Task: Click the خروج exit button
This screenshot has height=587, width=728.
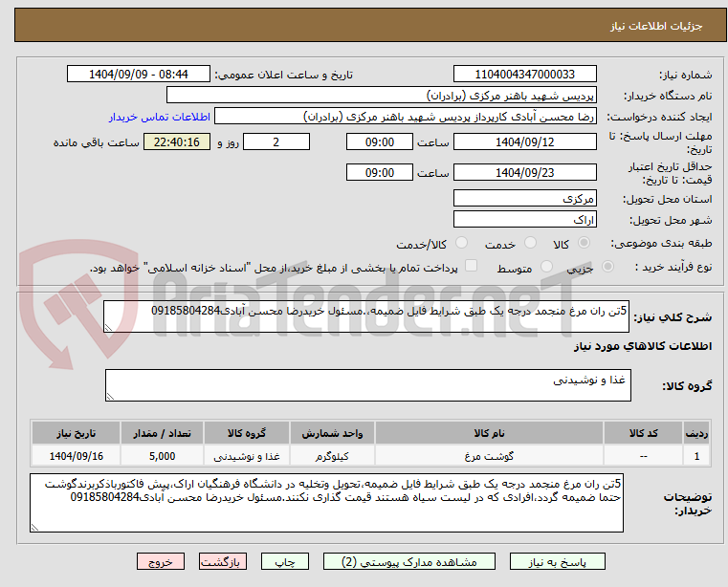Action: point(160,561)
